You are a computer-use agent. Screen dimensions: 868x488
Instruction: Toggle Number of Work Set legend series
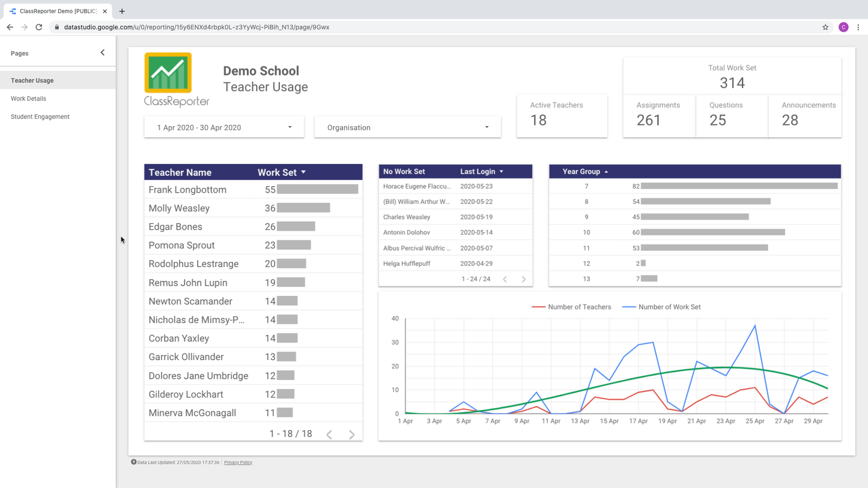661,307
